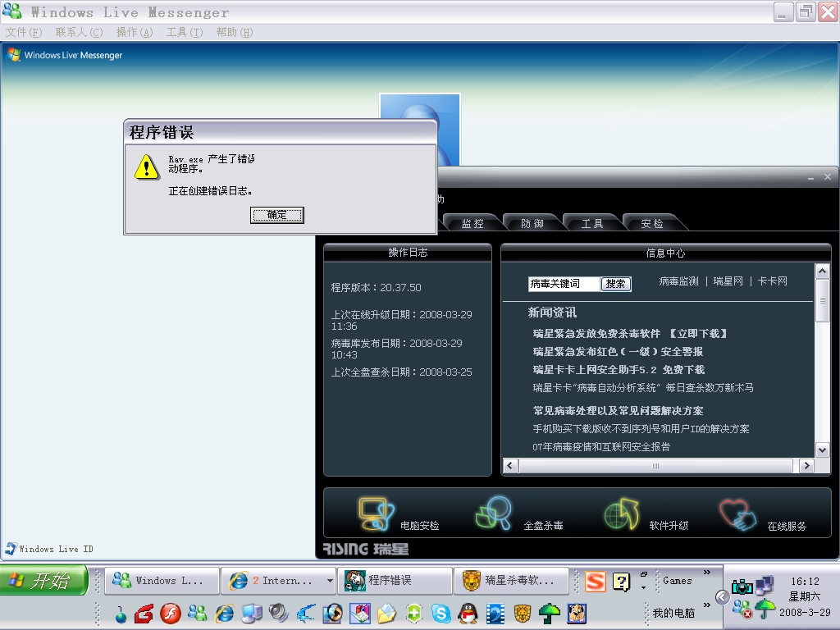Open the 操作(A) menu
840x630 pixels.
pos(135,32)
